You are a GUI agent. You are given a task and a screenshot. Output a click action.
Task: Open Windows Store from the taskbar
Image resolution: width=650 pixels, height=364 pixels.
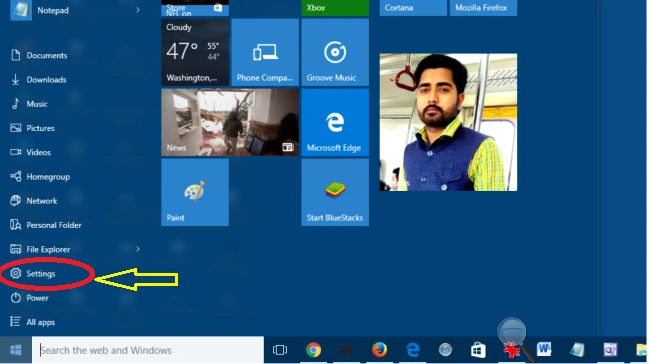point(478,350)
